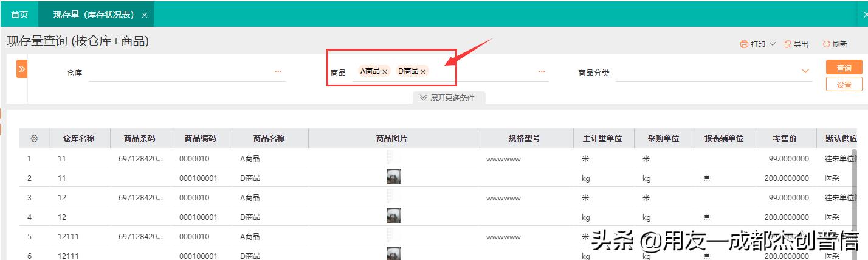
Task: Remove the D商品 filter tag
Action: [x=423, y=72]
